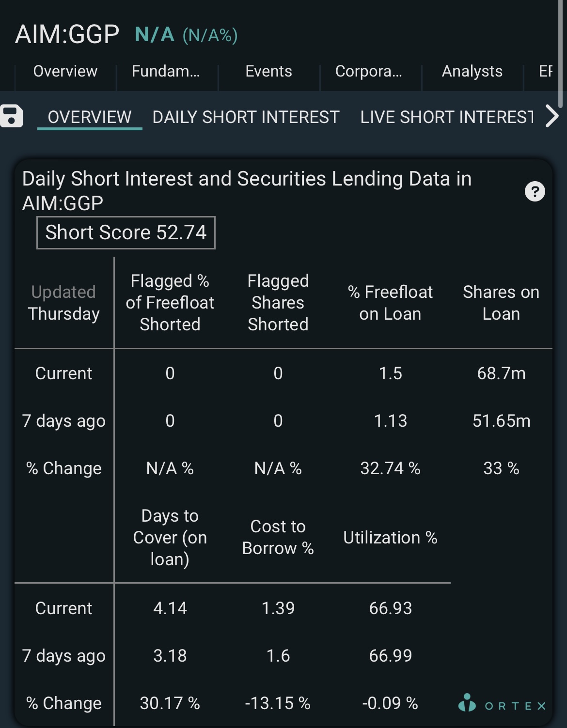Open the help question mark icon
567x728 pixels.
pyautogui.click(x=535, y=191)
